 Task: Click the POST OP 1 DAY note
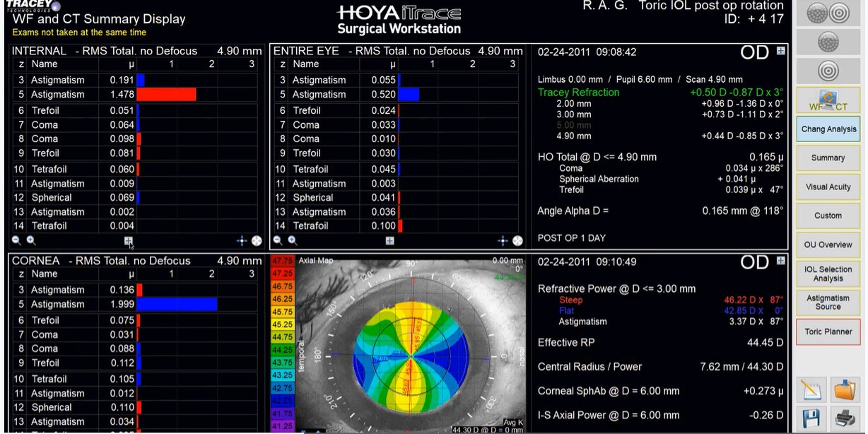click(572, 238)
